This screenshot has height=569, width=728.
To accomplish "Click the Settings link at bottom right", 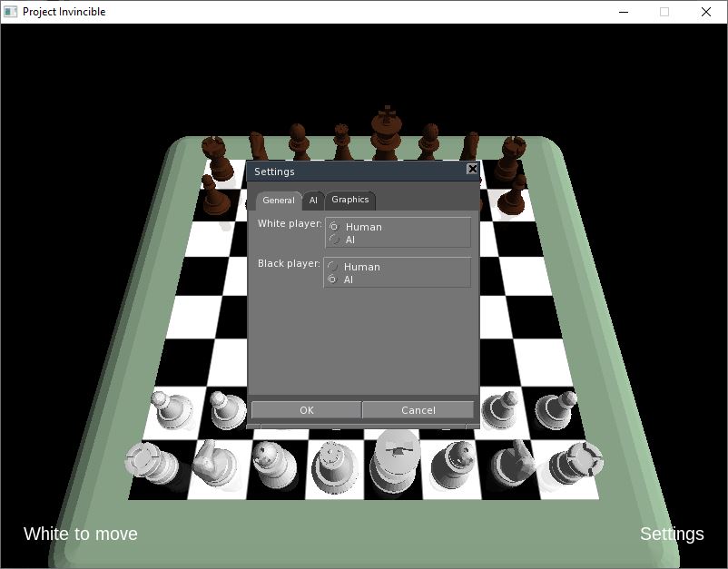I will [x=672, y=534].
